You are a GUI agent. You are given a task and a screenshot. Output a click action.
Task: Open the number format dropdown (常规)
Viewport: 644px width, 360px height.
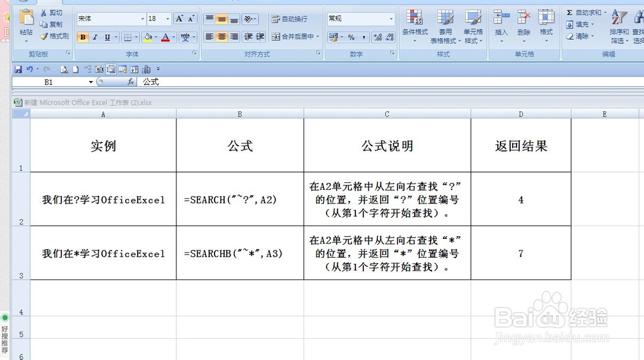tap(391, 19)
